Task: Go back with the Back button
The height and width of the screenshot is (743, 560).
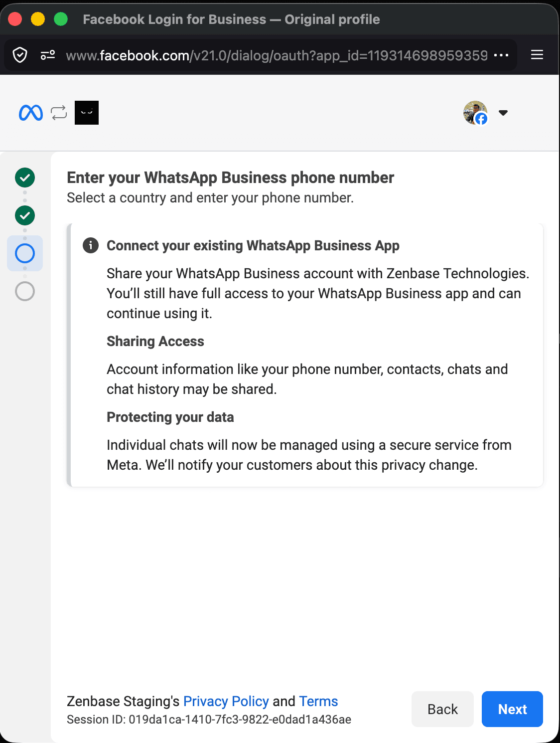Action: click(442, 709)
